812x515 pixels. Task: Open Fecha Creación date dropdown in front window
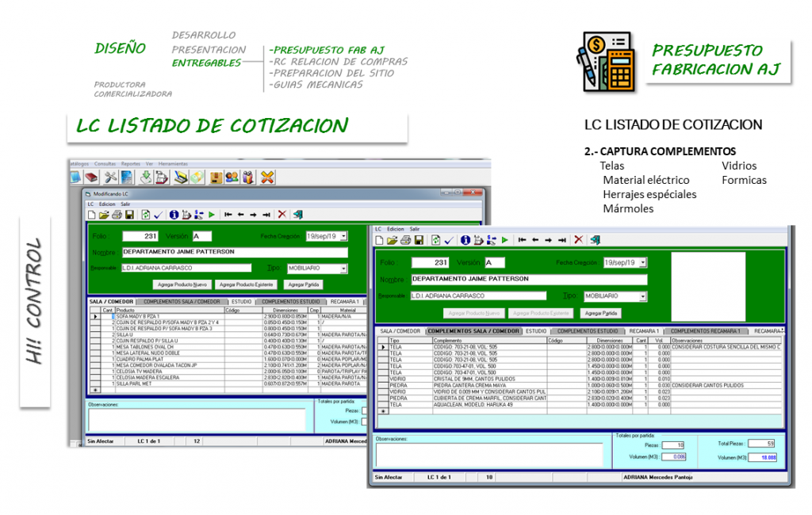point(642,262)
